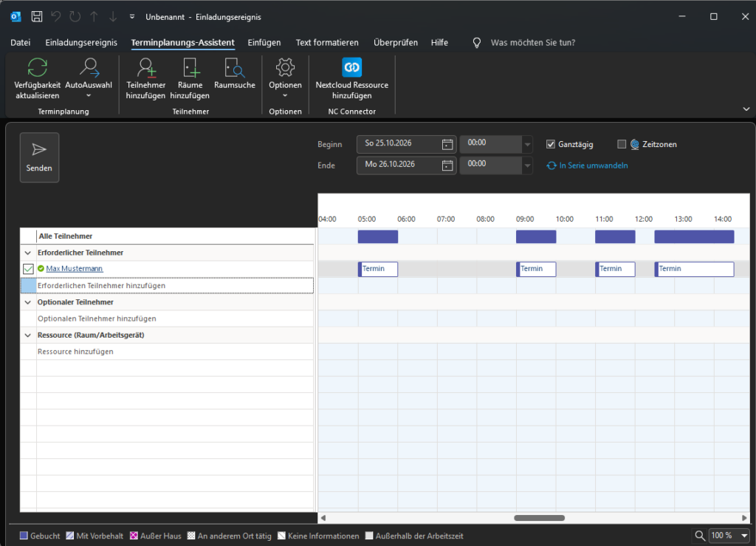This screenshot has width=756, height=546.
Task: Open the Ende date calendar picker
Action: tap(447, 165)
